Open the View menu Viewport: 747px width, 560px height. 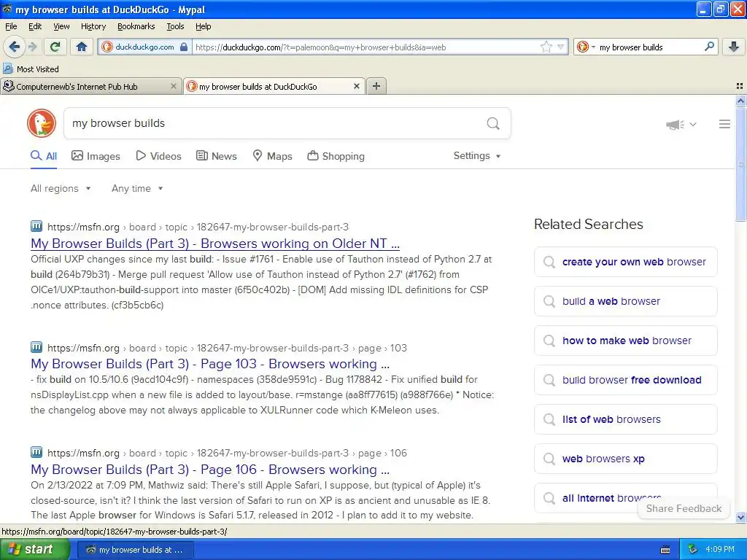click(61, 26)
